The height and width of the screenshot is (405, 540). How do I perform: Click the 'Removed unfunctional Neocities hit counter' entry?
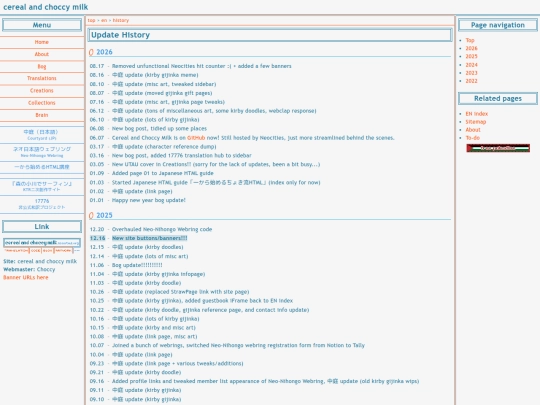pyautogui.click(x=201, y=66)
